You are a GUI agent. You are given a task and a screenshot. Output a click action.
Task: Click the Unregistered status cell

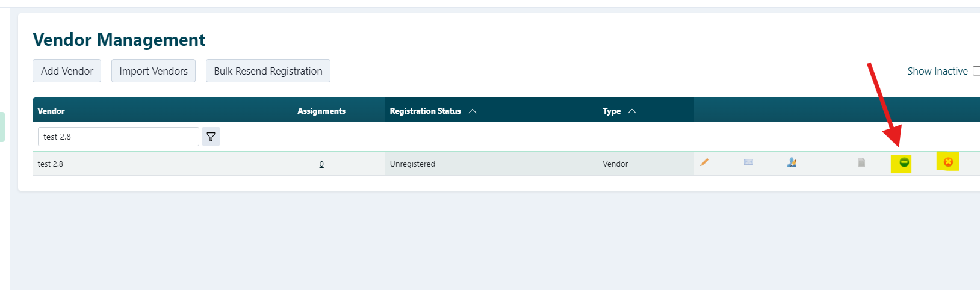tap(412, 164)
